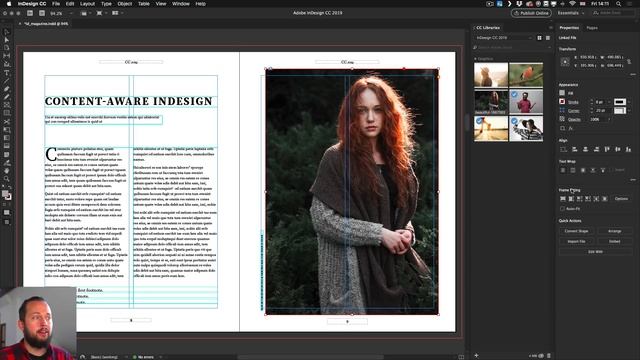
Task: Select the Hand tool
Action: [7, 171]
